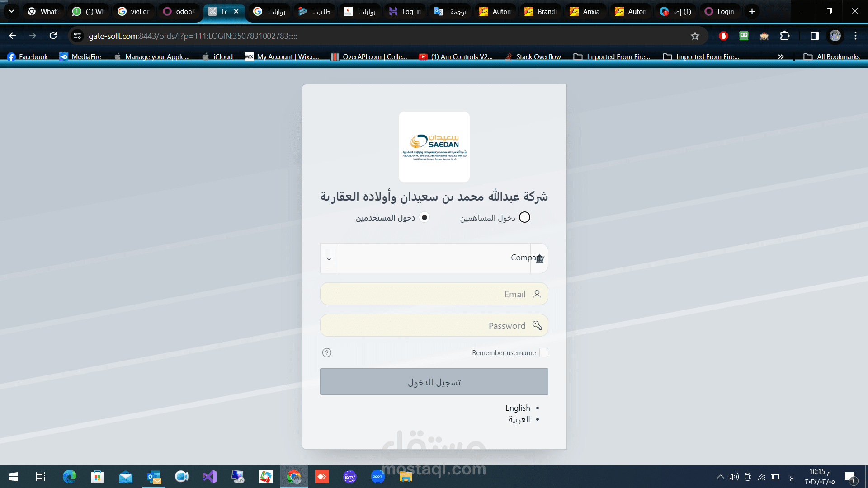Screen dimensions: 868x488
Task: Open the tab search dropdown arrow
Action: coord(11,11)
